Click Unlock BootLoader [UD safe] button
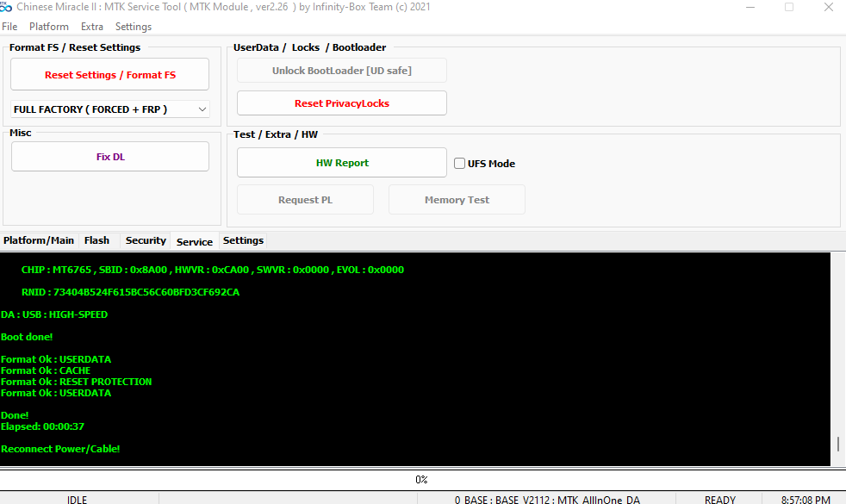This screenshot has width=846, height=504. click(x=341, y=71)
